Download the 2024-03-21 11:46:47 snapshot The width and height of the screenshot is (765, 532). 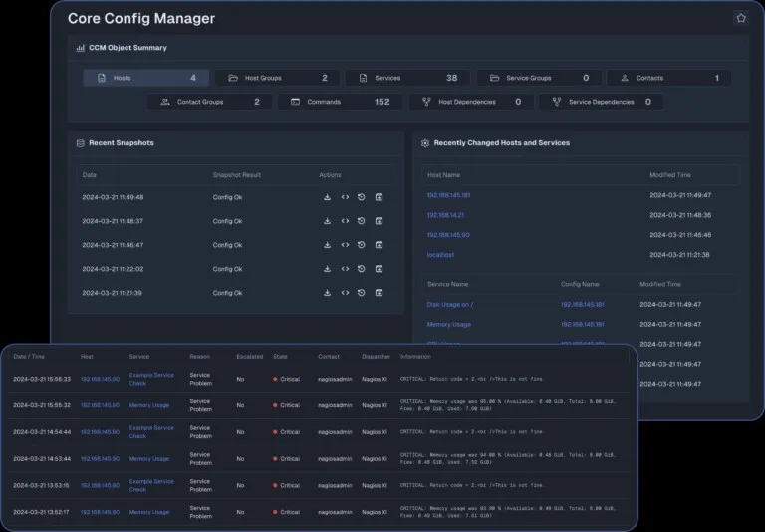tap(327, 245)
